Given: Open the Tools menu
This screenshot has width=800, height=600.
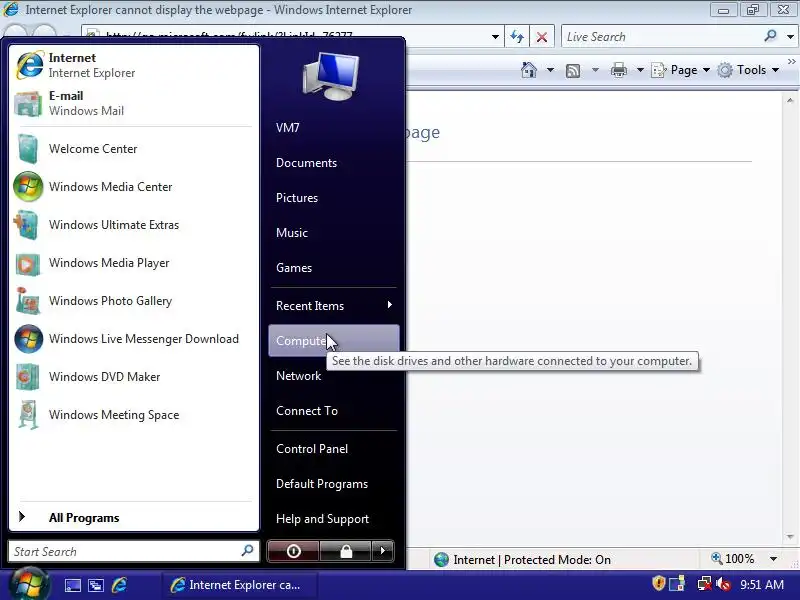Looking at the screenshot, I should click(x=748, y=70).
